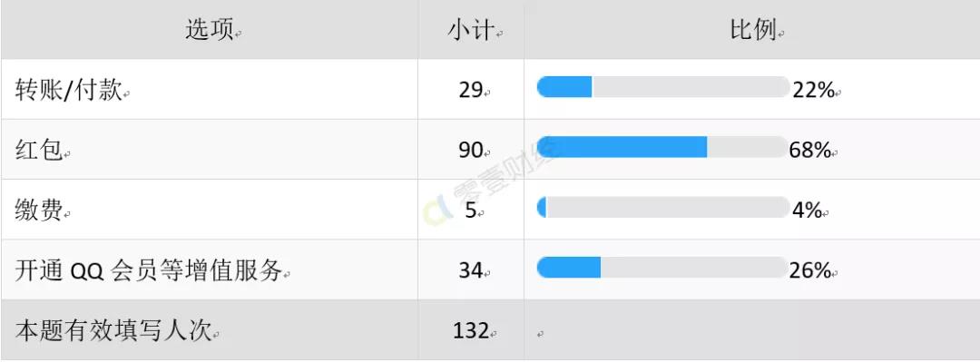The width and height of the screenshot is (980, 362).
Task: Click the subtotal value 29
Action: [x=471, y=91]
